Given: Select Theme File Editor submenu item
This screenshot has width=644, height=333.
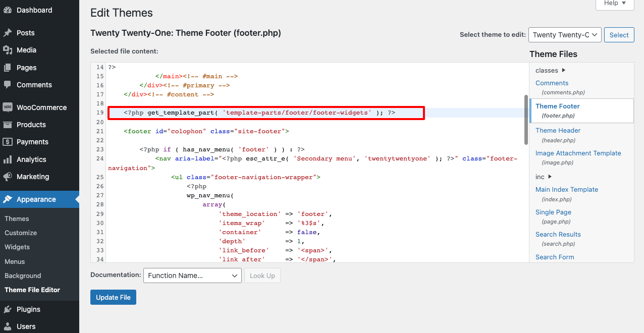Looking at the screenshot, I should [32, 290].
